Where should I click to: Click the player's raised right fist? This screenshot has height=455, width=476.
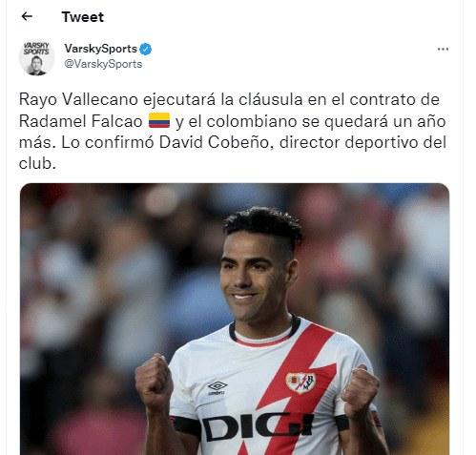coord(155,382)
